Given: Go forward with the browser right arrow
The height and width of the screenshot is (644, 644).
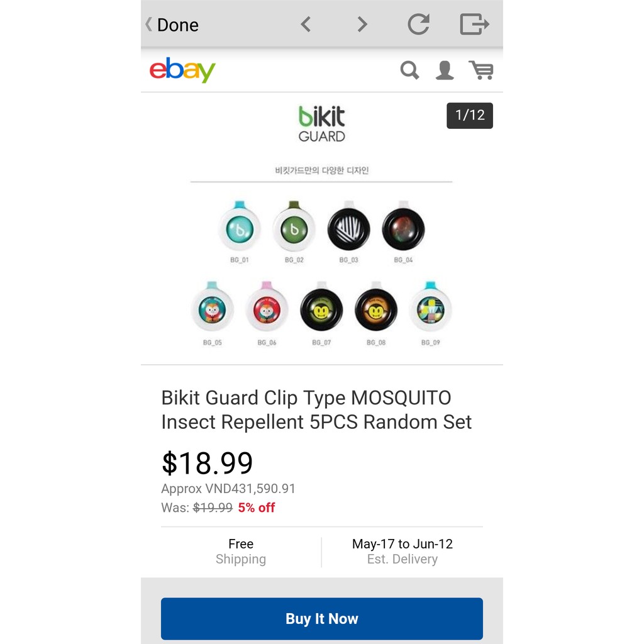Looking at the screenshot, I should coord(362,25).
